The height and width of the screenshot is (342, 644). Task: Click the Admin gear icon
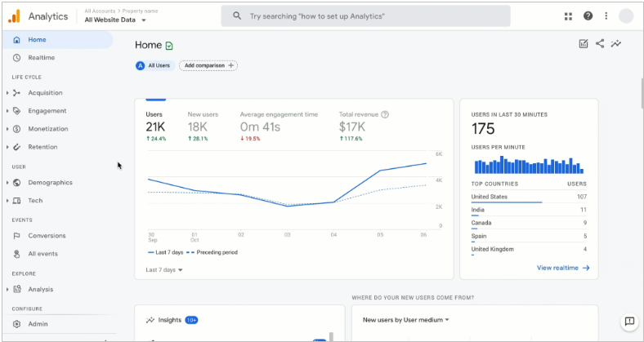[x=16, y=324]
